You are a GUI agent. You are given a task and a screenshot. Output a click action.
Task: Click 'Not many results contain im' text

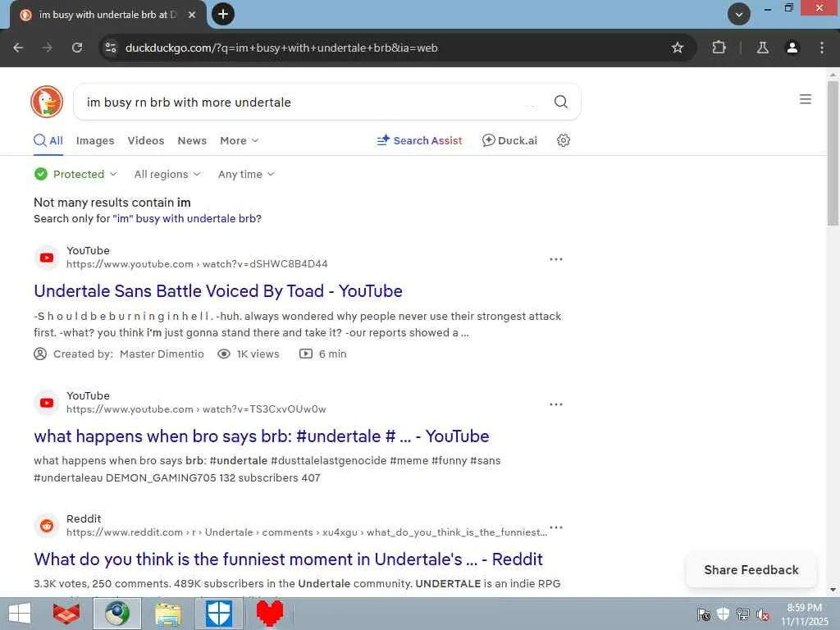tap(112, 203)
